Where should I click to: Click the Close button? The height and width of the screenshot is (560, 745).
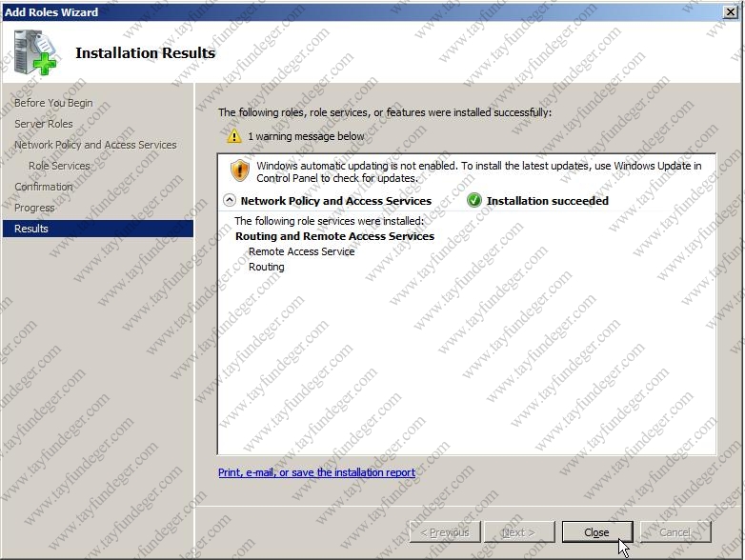tap(597, 532)
